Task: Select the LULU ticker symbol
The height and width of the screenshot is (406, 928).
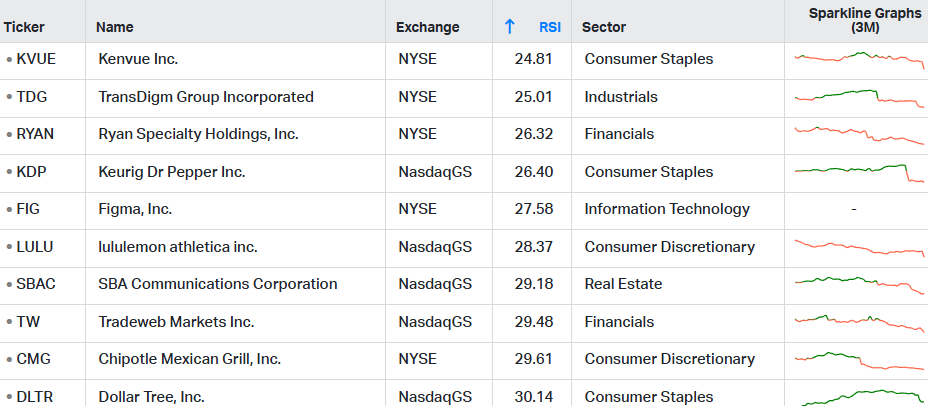Action: click(35, 246)
